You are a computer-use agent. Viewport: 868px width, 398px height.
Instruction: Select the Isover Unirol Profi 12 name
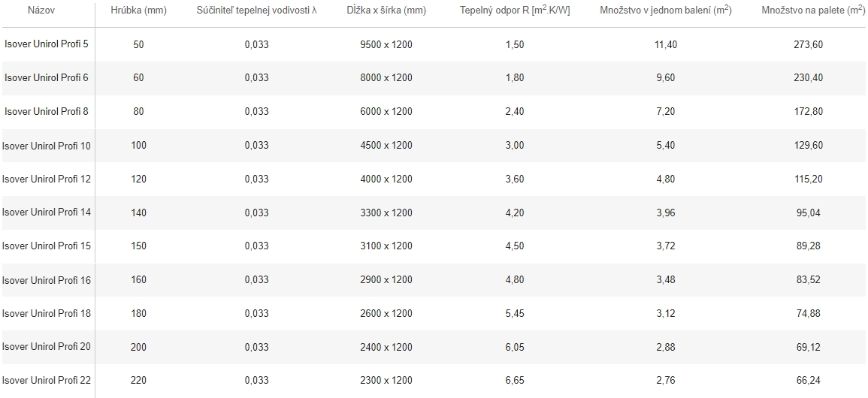tap(47, 179)
